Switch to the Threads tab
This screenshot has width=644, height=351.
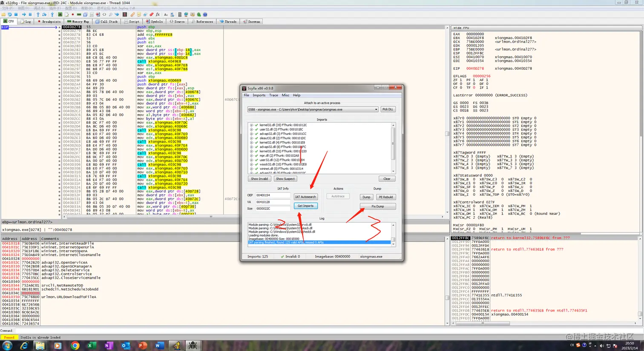coord(228,21)
